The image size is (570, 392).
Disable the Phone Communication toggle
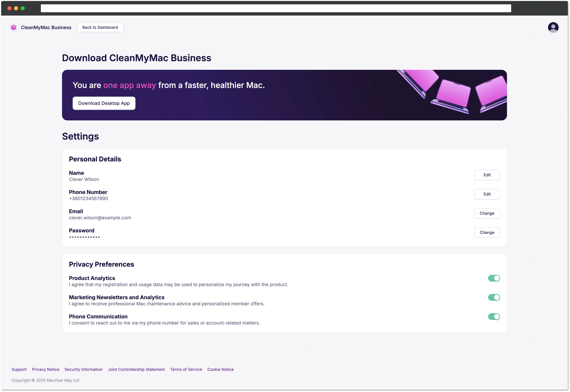tap(494, 316)
